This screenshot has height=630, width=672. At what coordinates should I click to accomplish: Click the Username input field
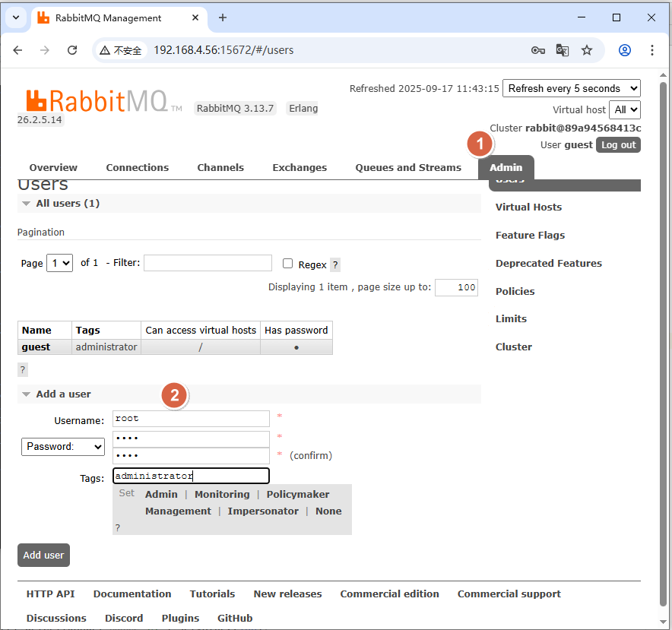tap(192, 419)
